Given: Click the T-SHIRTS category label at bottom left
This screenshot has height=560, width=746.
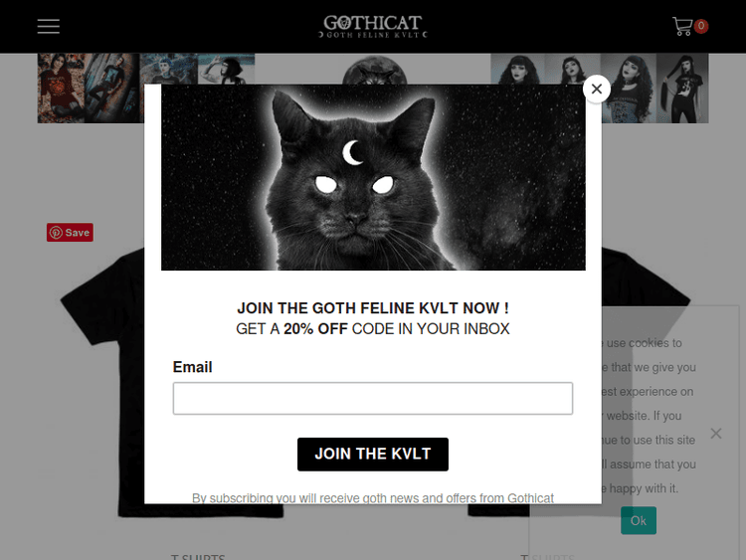Looking at the screenshot, I should pos(198,557).
